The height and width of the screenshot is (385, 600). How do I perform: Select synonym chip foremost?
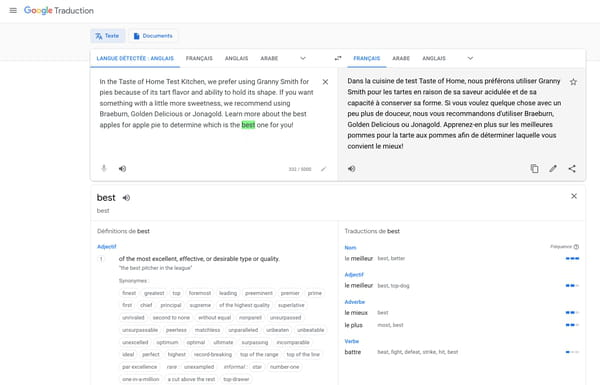(x=200, y=293)
